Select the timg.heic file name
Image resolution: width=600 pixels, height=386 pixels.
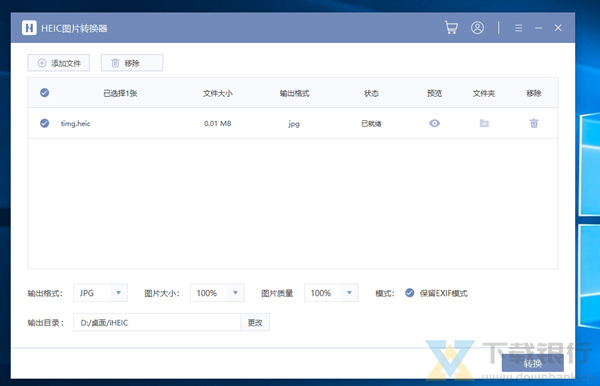click(x=75, y=123)
